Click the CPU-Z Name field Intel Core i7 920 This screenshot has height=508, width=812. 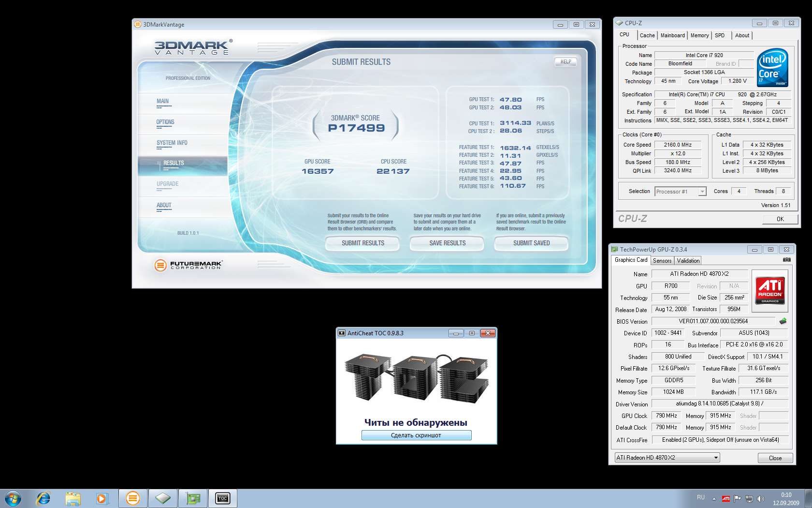point(704,55)
